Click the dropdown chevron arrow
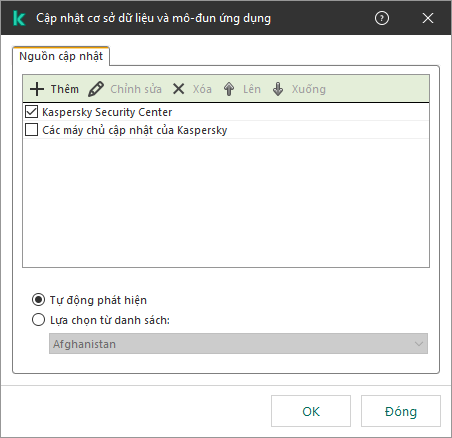Image resolution: width=452 pixels, height=438 pixels. tap(419, 344)
